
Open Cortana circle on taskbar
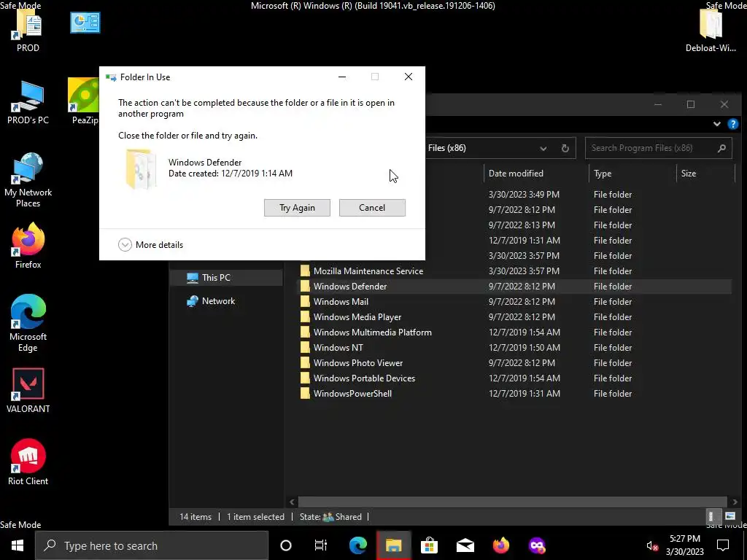(286, 545)
